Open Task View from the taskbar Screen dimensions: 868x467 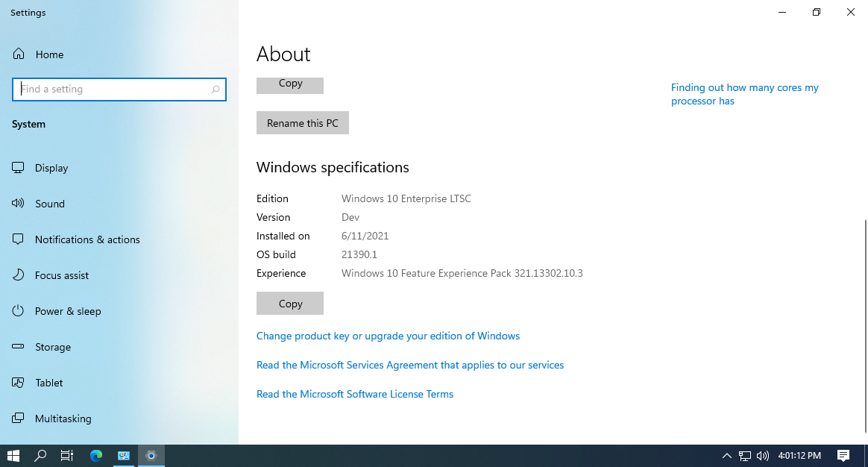tap(67, 455)
